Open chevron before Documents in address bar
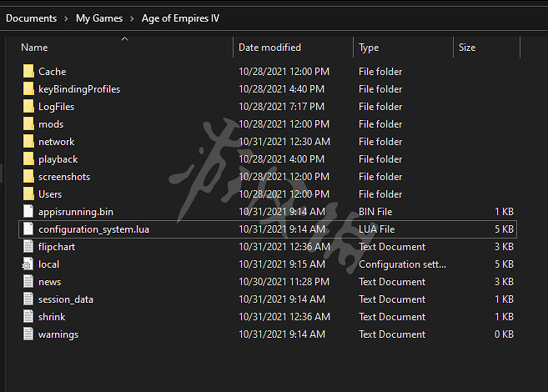Viewport: 548px width, 392px height. coord(3,18)
